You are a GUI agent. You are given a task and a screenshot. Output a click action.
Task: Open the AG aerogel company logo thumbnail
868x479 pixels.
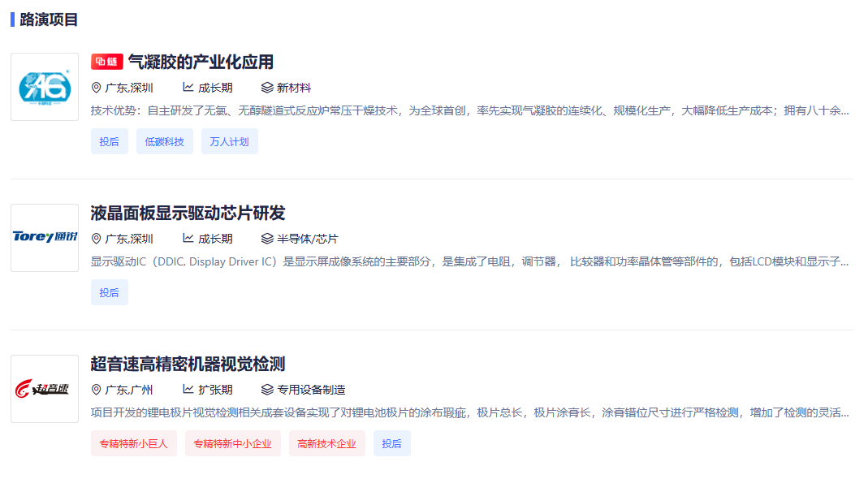click(x=45, y=87)
